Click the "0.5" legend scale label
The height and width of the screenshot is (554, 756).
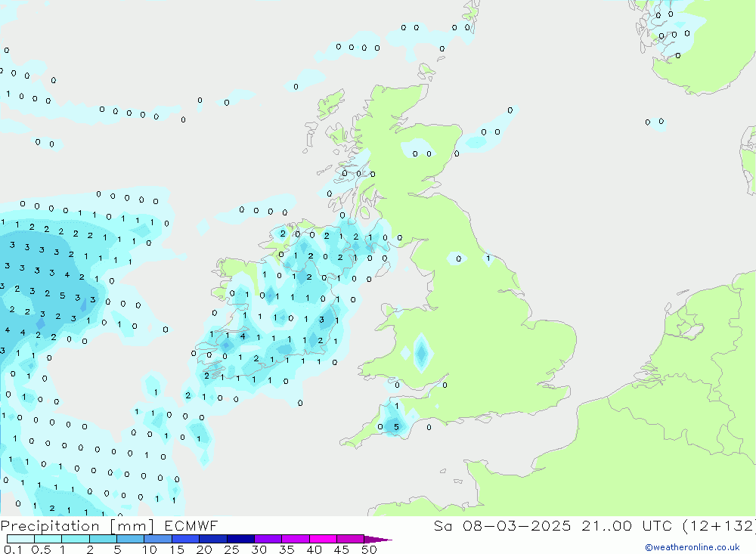(x=41, y=549)
